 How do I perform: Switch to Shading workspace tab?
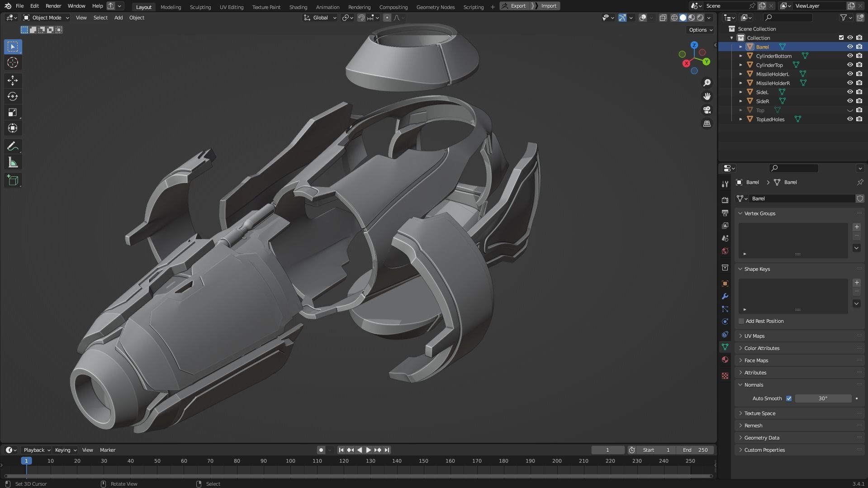point(298,7)
